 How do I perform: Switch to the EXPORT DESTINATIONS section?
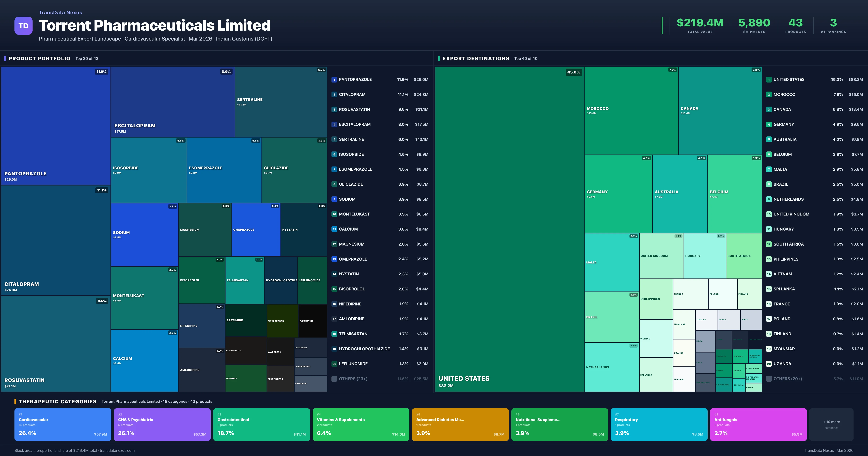(476, 58)
